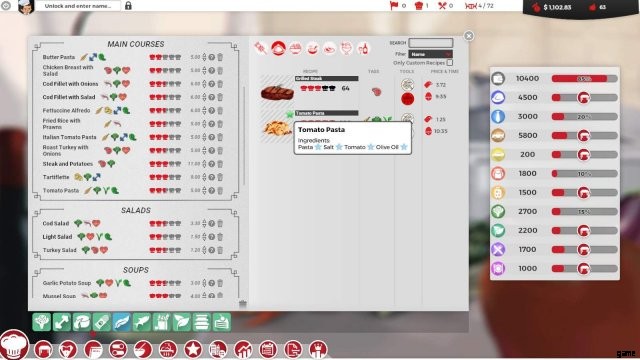Adjust price stepper for Light Salad
Viewport: 640px width, 360px height.
(x=204, y=237)
